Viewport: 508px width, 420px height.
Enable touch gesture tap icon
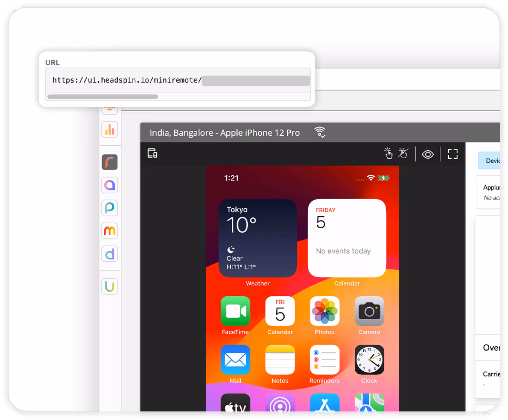tap(388, 153)
